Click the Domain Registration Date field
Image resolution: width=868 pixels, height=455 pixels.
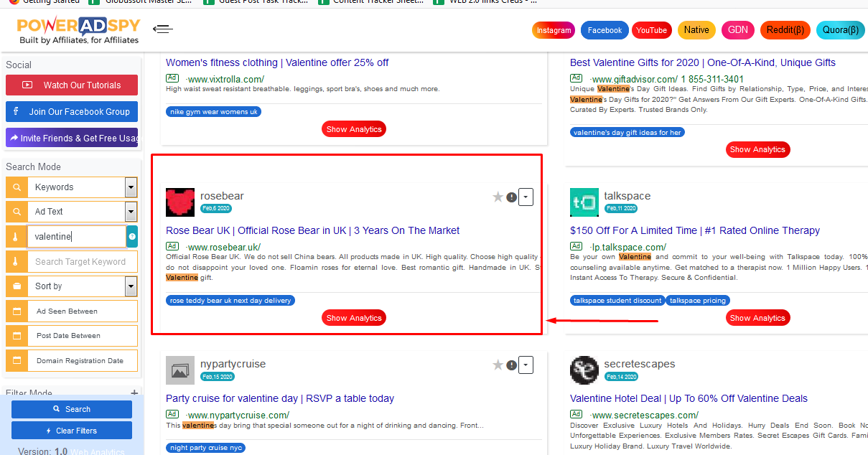pos(82,361)
